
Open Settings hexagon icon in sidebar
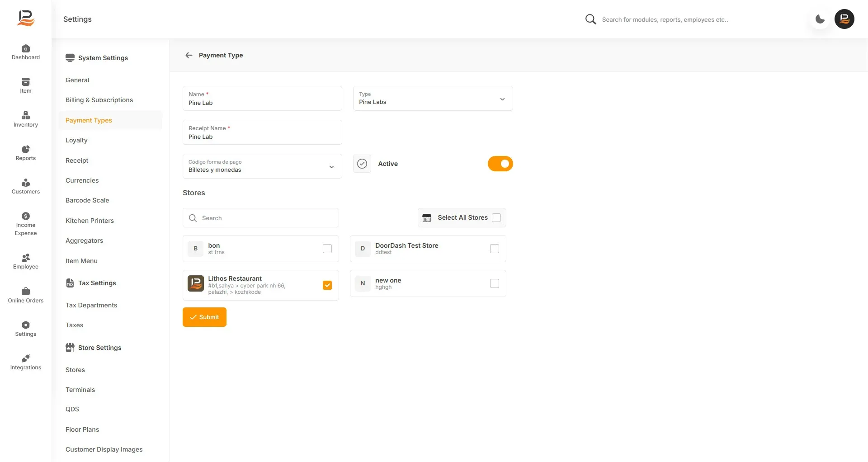(26, 325)
